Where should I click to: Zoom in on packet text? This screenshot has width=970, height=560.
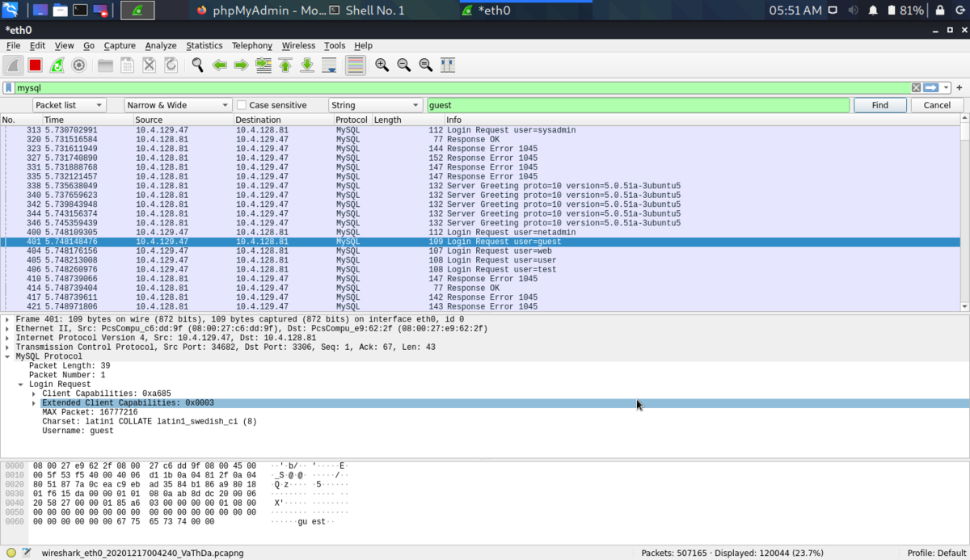tap(382, 65)
